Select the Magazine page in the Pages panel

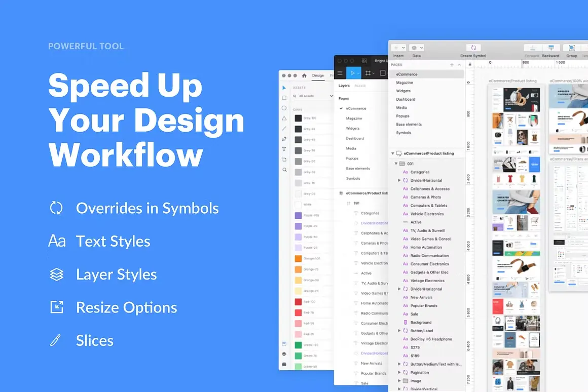point(405,83)
